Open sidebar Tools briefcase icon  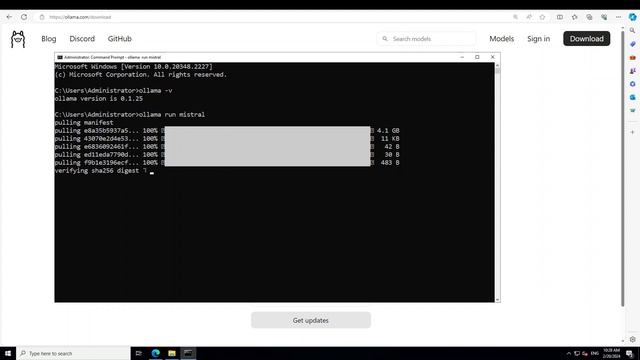pos(632,58)
